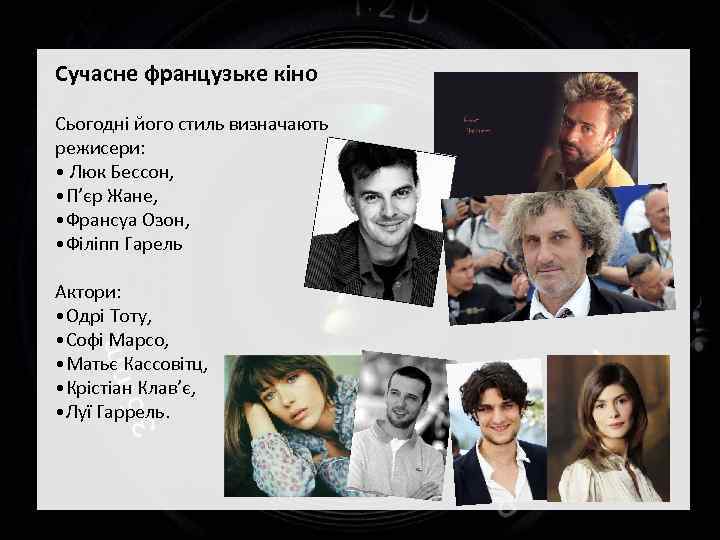Select the line 'Сьогодні його стиль визначають'
Screen dimensions: 720x540
pyautogui.click(x=191, y=124)
